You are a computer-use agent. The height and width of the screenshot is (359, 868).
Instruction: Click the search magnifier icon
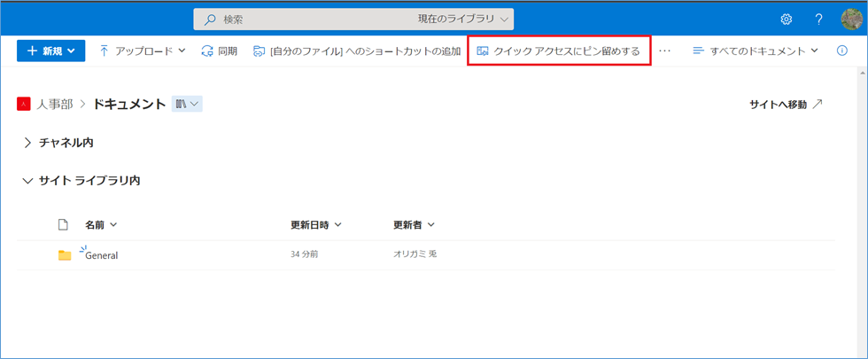coord(209,19)
